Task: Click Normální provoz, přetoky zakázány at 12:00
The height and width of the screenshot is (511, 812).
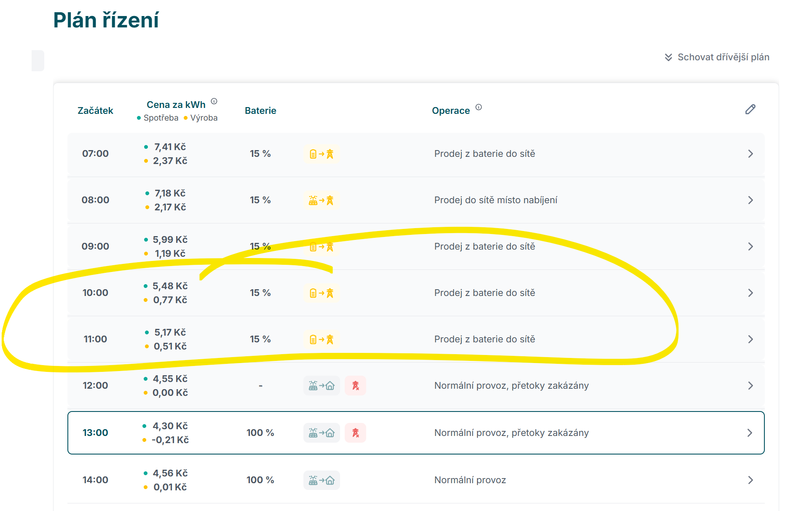Action: click(x=512, y=386)
